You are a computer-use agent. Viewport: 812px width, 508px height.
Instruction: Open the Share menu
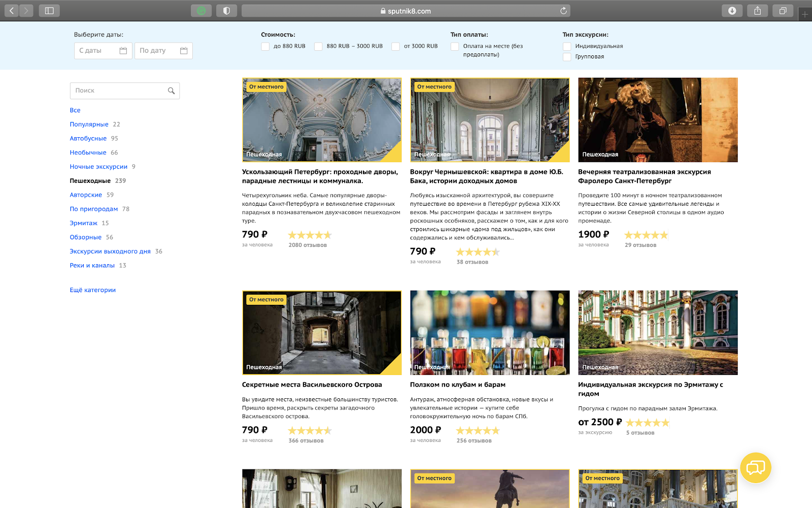tap(757, 11)
